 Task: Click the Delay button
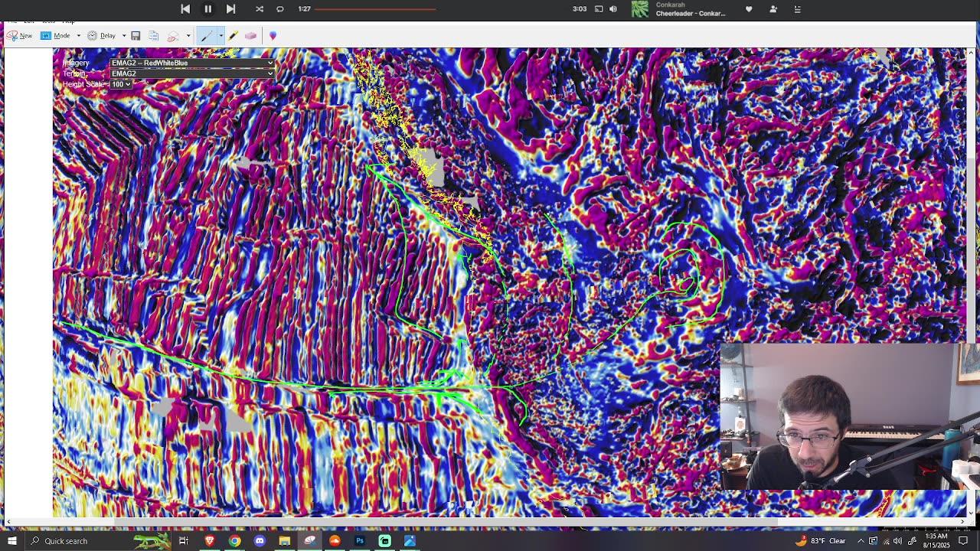click(x=101, y=35)
